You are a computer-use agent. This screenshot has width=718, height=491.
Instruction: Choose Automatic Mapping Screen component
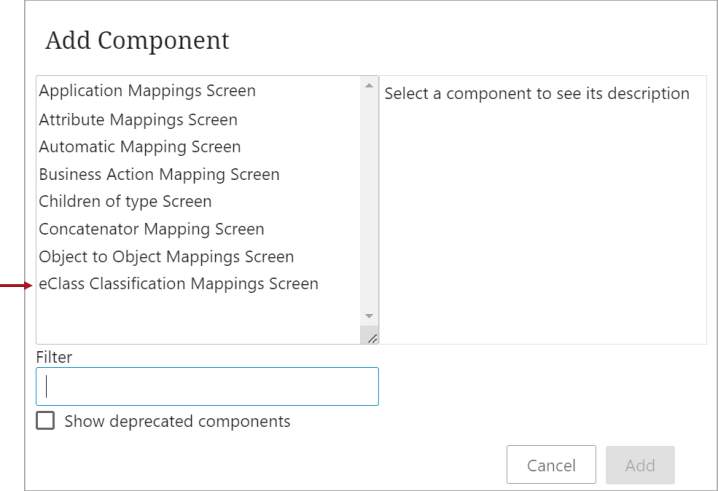(x=140, y=147)
